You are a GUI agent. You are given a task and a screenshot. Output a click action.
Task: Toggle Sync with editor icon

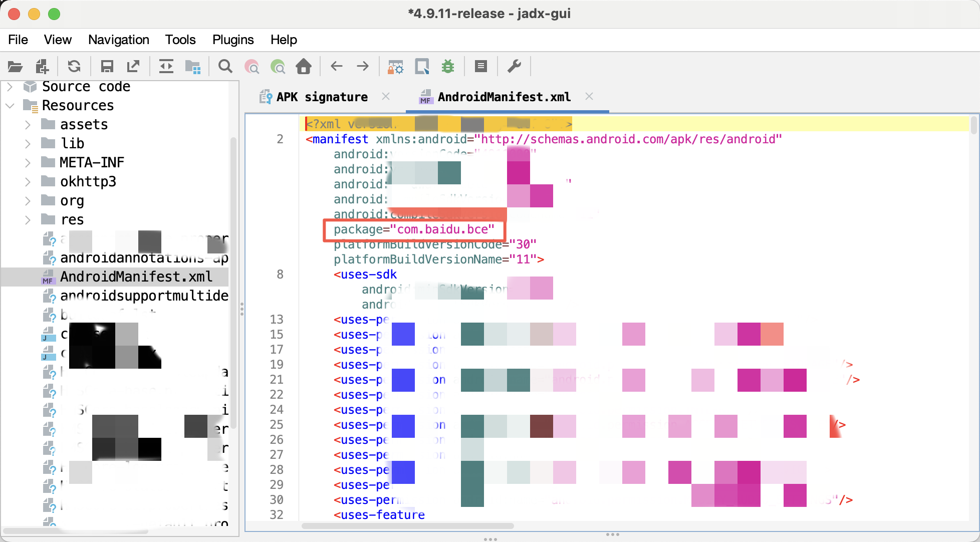pyautogui.click(x=166, y=67)
